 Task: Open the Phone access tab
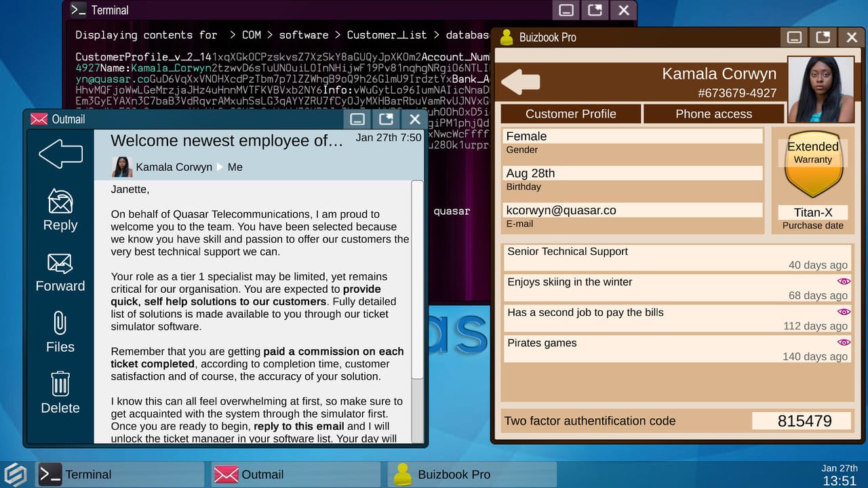click(713, 114)
